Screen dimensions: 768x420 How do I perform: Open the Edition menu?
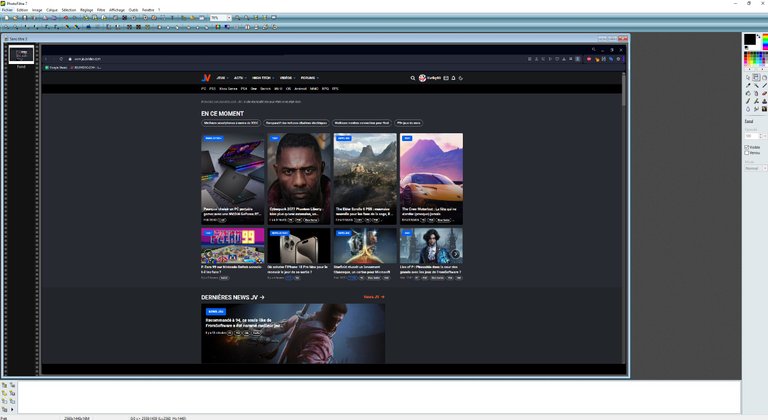coord(23,10)
